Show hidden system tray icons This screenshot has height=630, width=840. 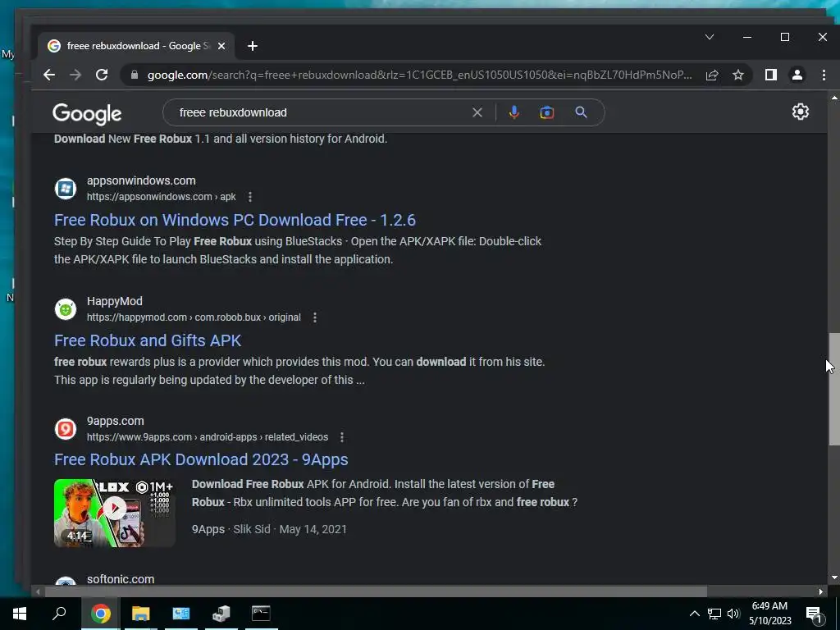point(694,614)
